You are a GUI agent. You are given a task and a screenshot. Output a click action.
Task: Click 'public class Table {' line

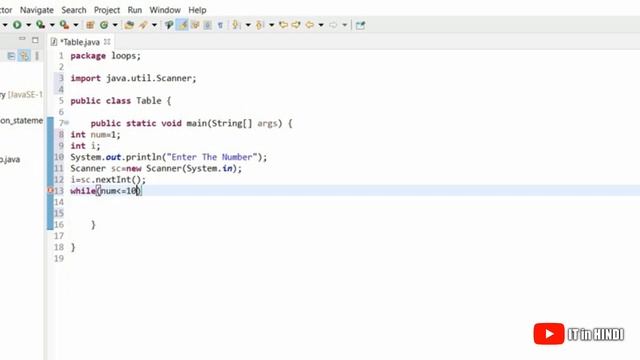(120, 101)
